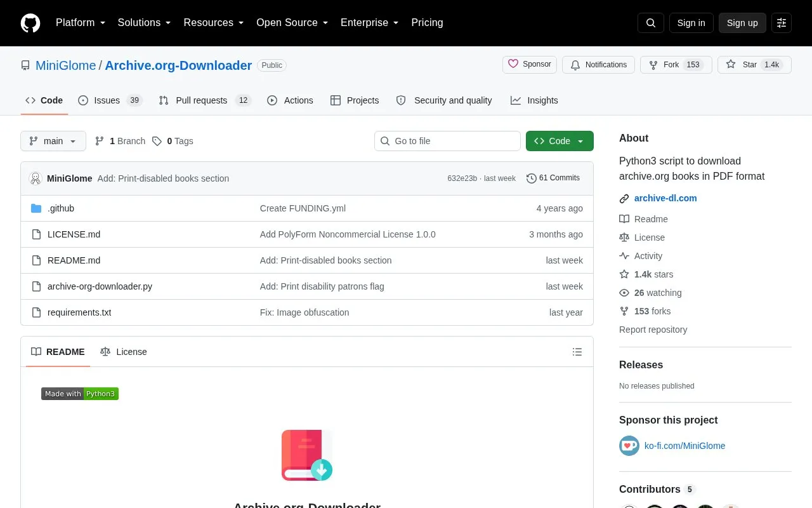Click the Sponsor heart button

coord(530,65)
